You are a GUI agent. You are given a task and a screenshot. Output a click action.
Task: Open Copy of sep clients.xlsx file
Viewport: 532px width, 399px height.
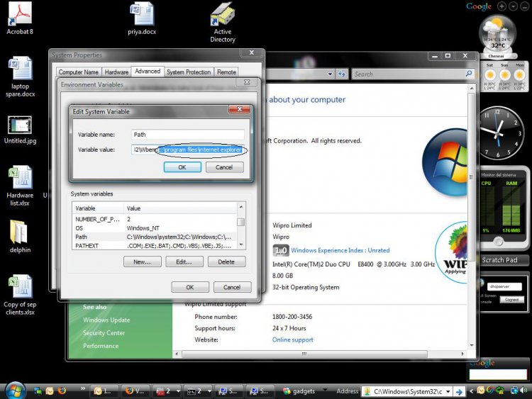(x=20, y=295)
